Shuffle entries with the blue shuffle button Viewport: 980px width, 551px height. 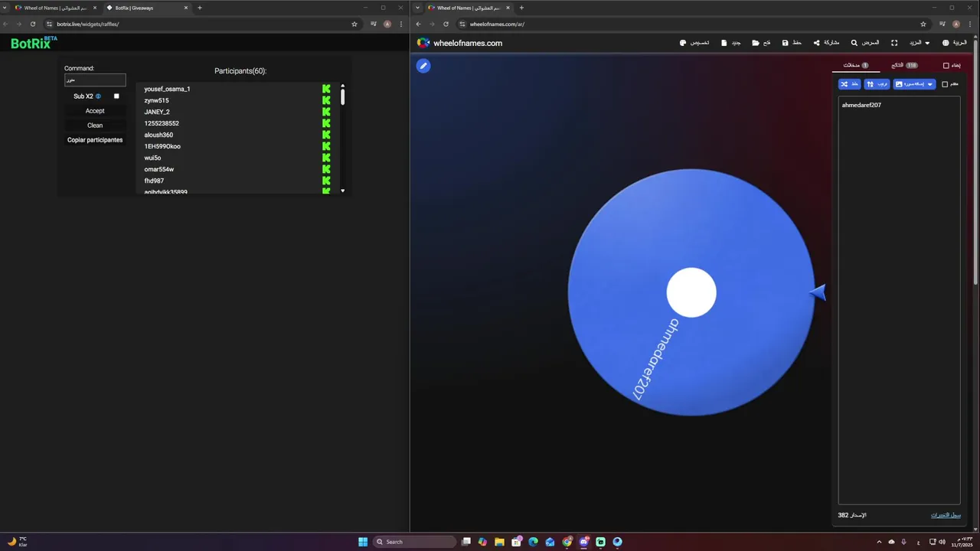coord(850,84)
